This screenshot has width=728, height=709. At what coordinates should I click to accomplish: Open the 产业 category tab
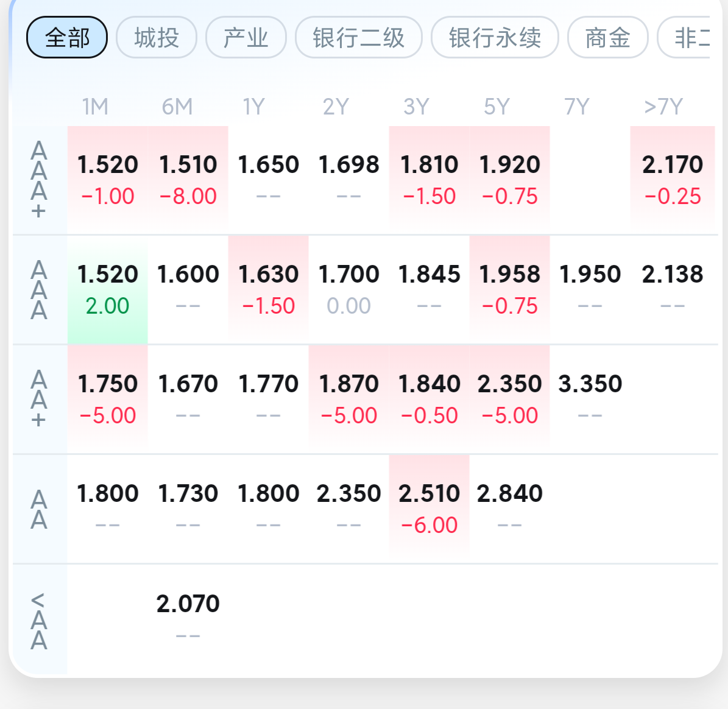[246, 37]
